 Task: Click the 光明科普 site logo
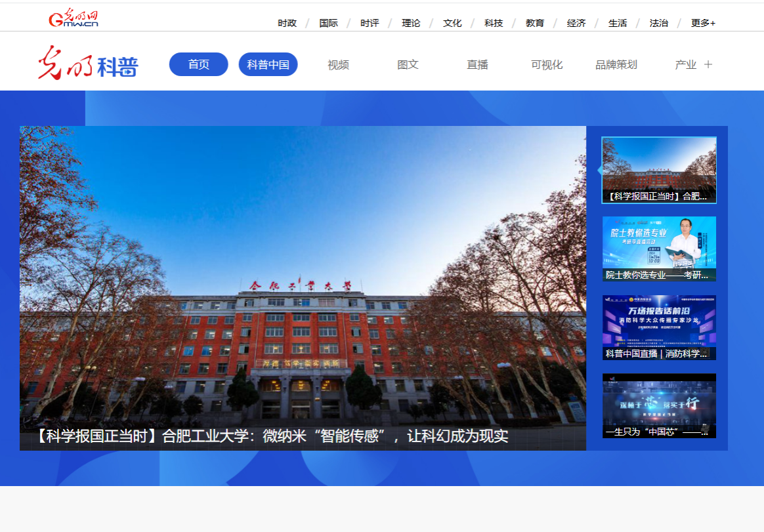87,64
